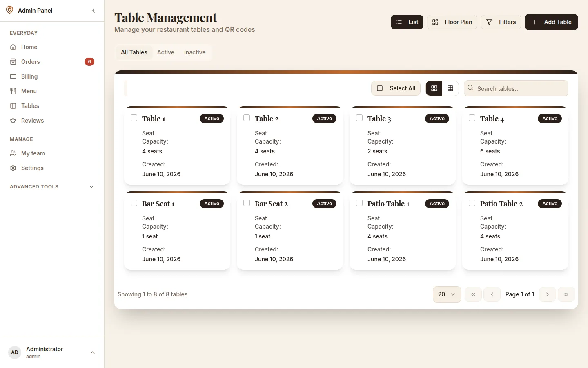Open the Filters panel
Viewport: 588px width, 368px height.
pyautogui.click(x=501, y=22)
